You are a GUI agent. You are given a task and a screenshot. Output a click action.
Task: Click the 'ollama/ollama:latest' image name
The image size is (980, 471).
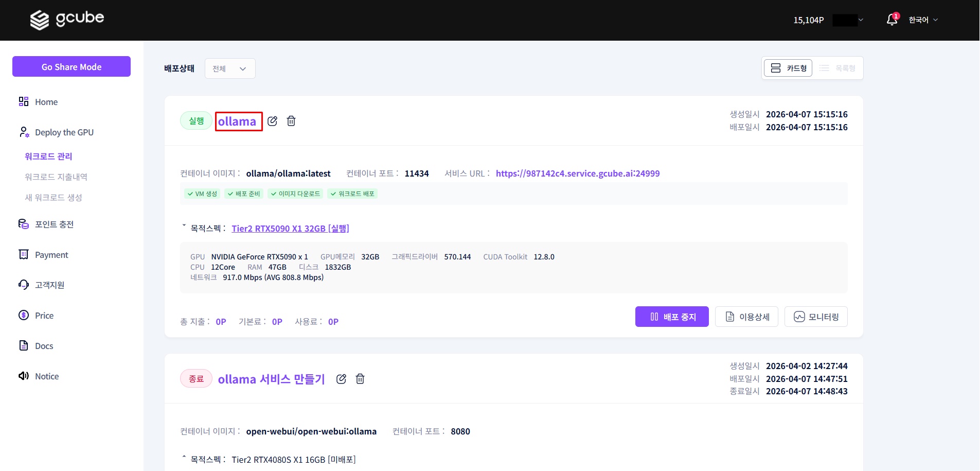pyautogui.click(x=288, y=173)
